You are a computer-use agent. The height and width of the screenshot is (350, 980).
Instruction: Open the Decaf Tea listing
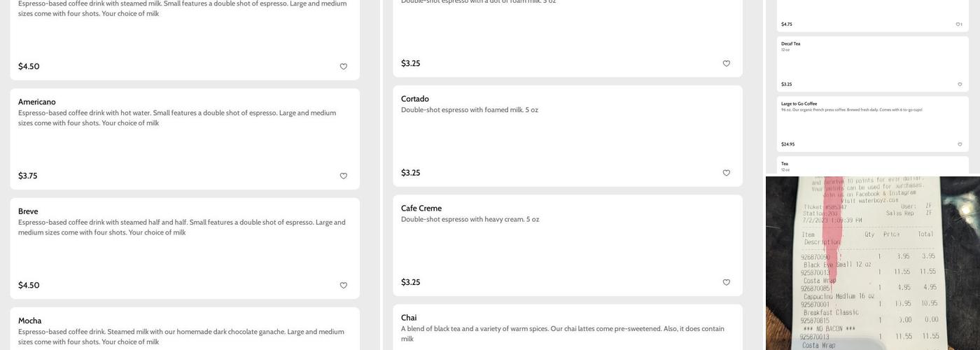coord(790,43)
